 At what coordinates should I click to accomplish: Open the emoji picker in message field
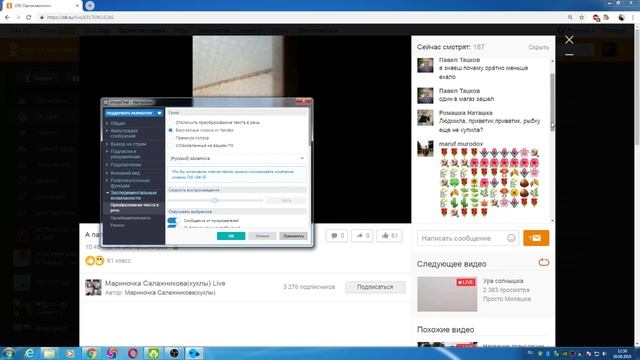511,238
